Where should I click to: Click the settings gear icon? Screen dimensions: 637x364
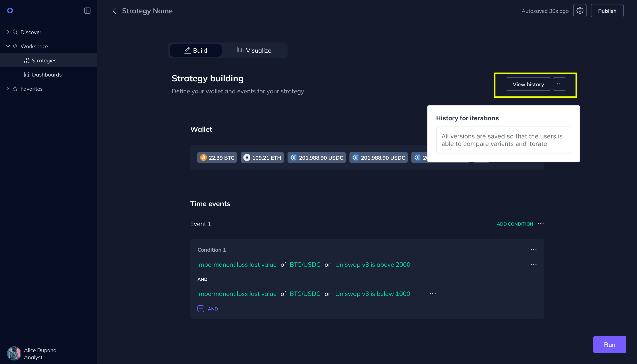pyautogui.click(x=580, y=11)
